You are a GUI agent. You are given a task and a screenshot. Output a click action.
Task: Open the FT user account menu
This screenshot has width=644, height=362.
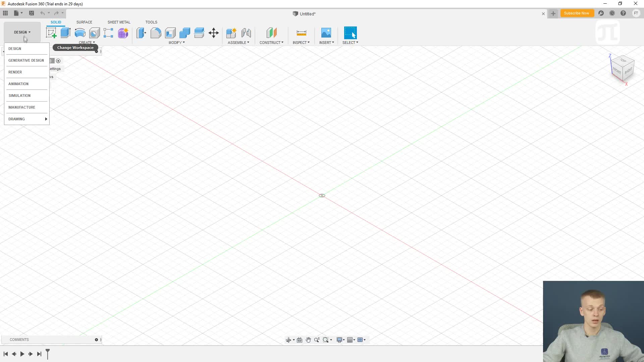coord(636,13)
